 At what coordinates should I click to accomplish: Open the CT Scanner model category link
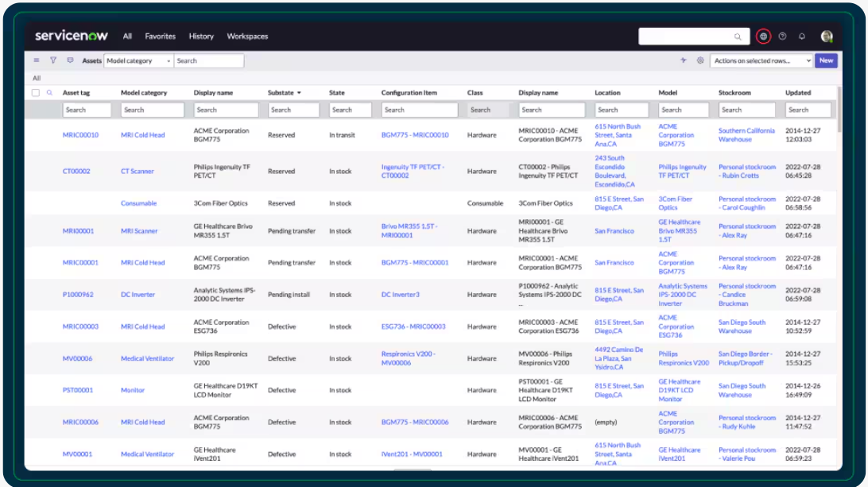(x=138, y=172)
